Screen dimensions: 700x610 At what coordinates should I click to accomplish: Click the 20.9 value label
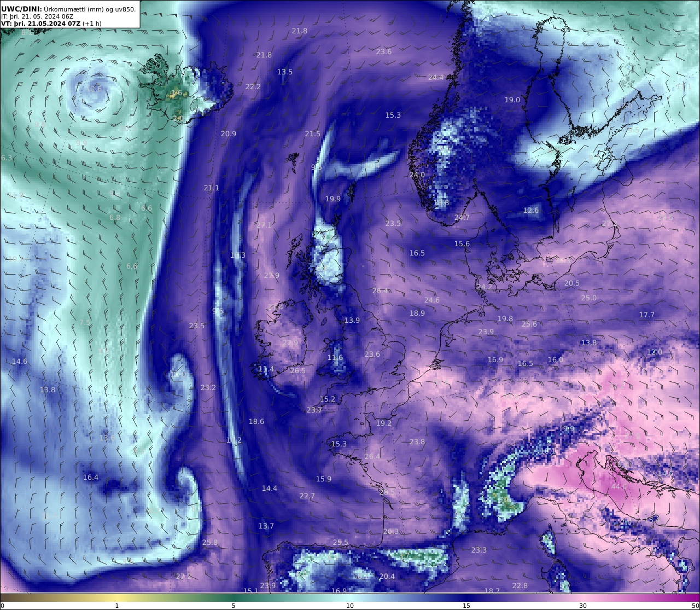coord(229,134)
